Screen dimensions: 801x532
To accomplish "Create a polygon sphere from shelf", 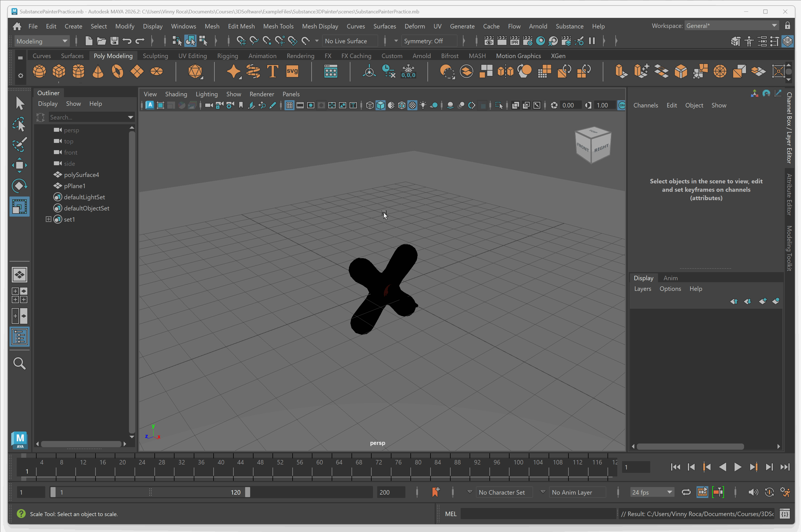I will (x=39, y=71).
